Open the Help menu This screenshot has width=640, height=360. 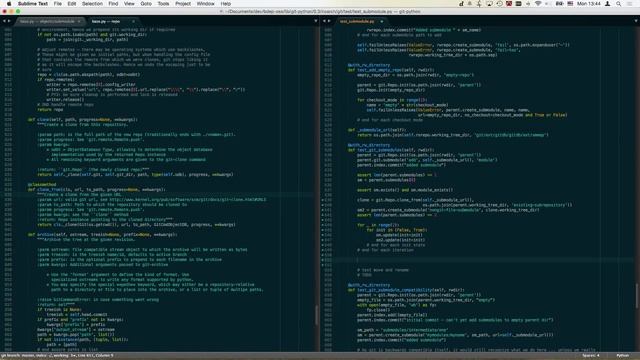point(226,4)
